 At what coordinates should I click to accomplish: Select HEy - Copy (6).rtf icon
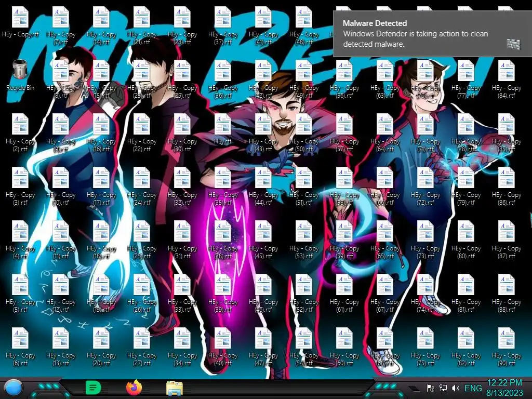(x=20, y=338)
